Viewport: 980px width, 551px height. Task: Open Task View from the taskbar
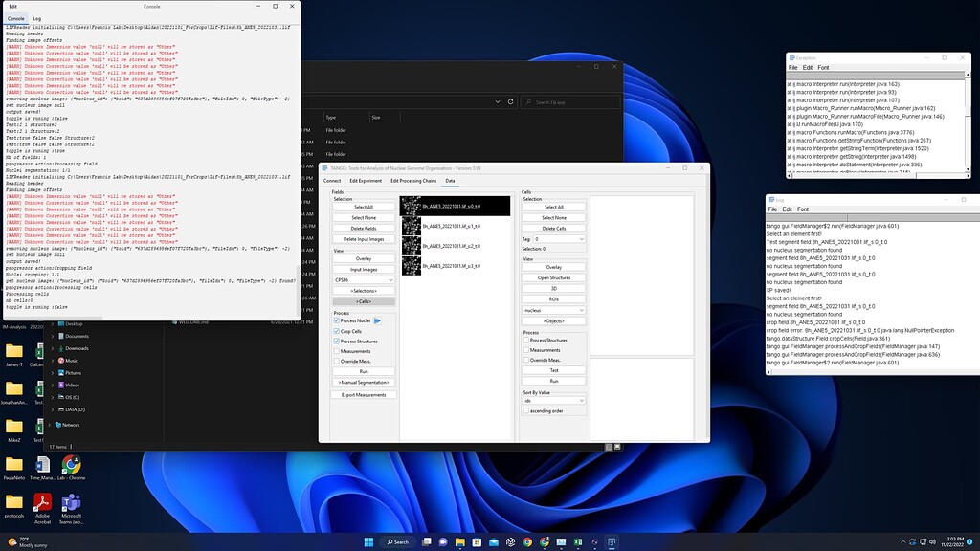pos(427,541)
